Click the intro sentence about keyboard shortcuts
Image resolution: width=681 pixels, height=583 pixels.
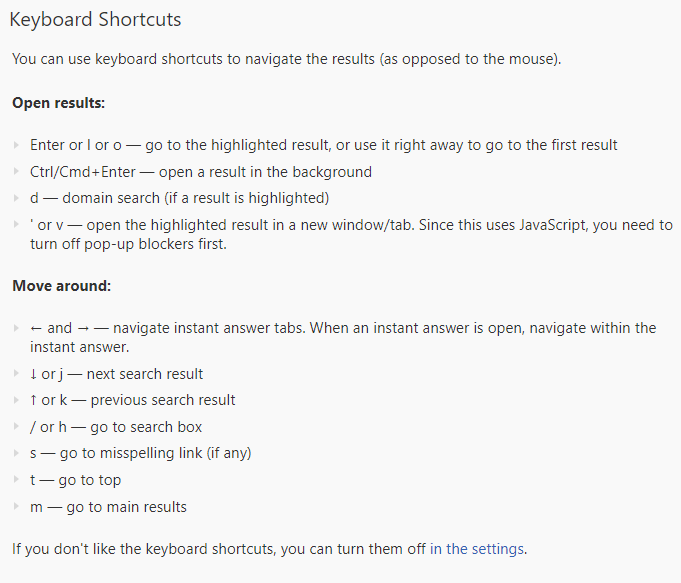pos(287,59)
